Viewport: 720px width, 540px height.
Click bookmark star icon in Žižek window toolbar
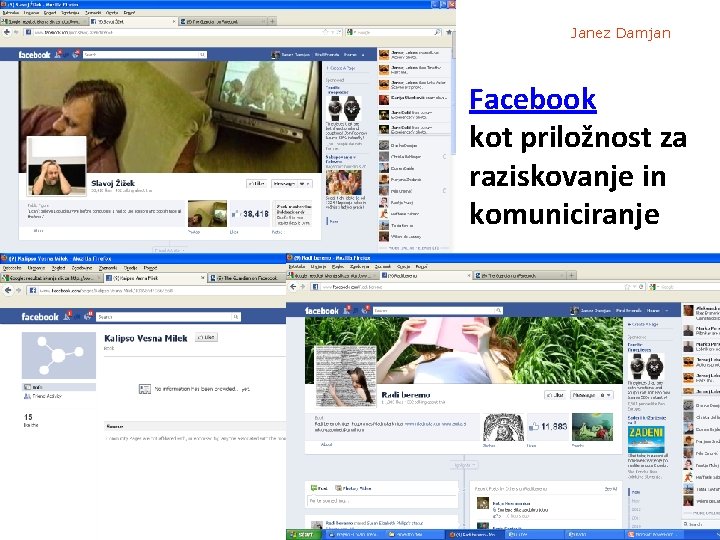(449, 32)
